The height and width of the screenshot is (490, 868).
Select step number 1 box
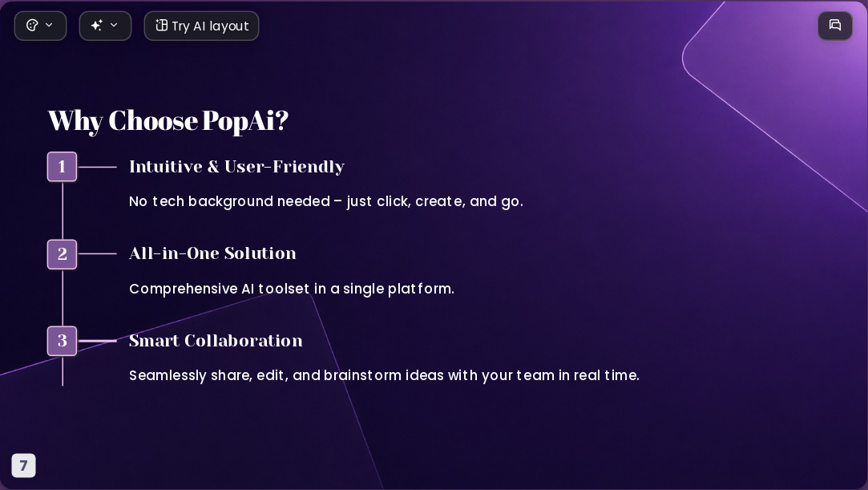(x=62, y=167)
